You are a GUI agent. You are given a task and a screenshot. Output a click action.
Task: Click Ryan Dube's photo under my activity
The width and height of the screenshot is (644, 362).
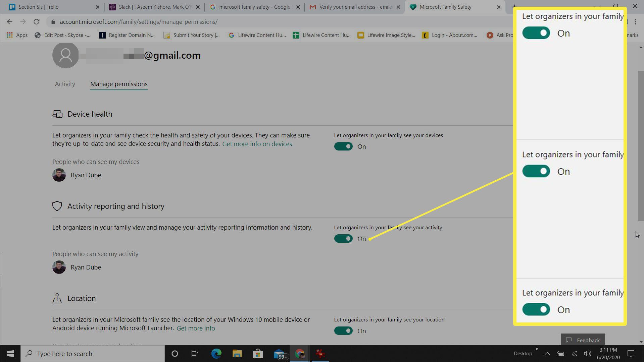pyautogui.click(x=59, y=267)
